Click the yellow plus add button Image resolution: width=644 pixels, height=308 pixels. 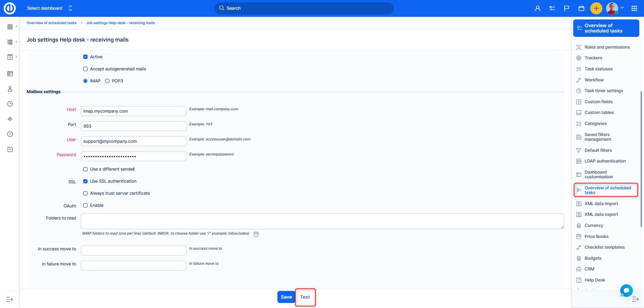click(596, 8)
